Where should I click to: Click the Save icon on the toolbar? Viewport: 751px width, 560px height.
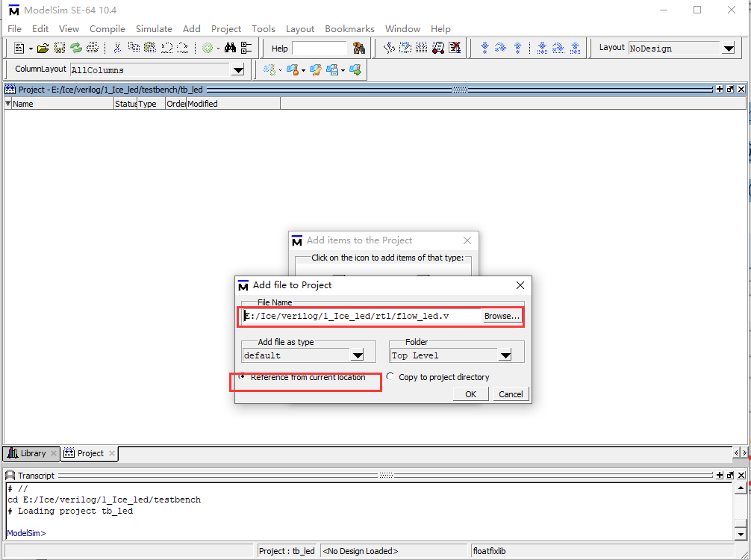coord(60,48)
